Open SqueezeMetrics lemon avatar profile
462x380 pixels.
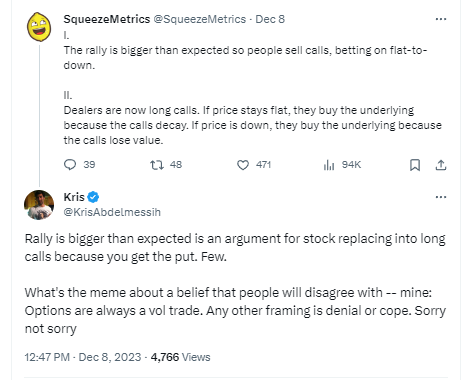(x=39, y=27)
